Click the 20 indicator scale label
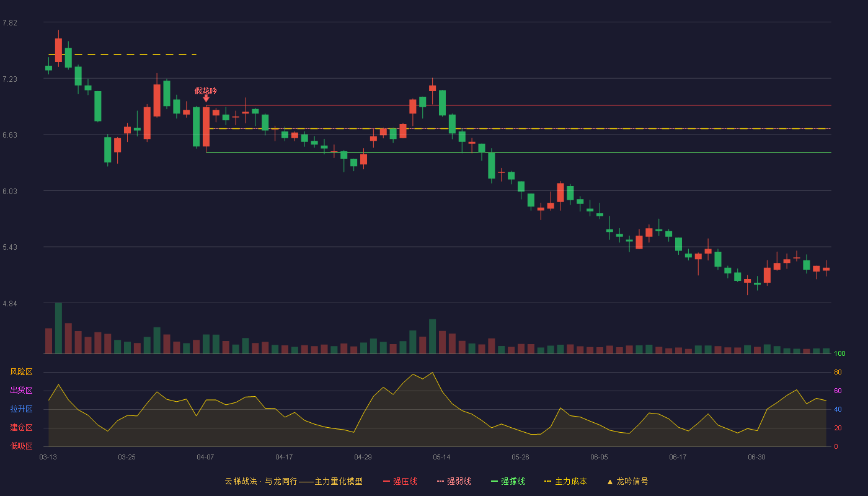 pyautogui.click(x=838, y=428)
